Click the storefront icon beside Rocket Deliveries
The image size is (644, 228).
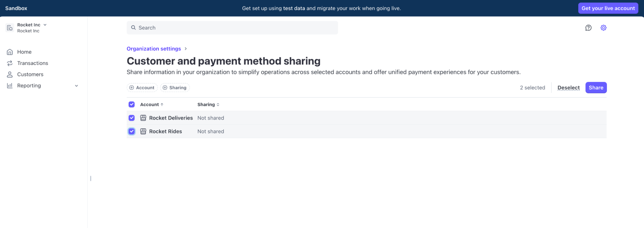[143, 118]
